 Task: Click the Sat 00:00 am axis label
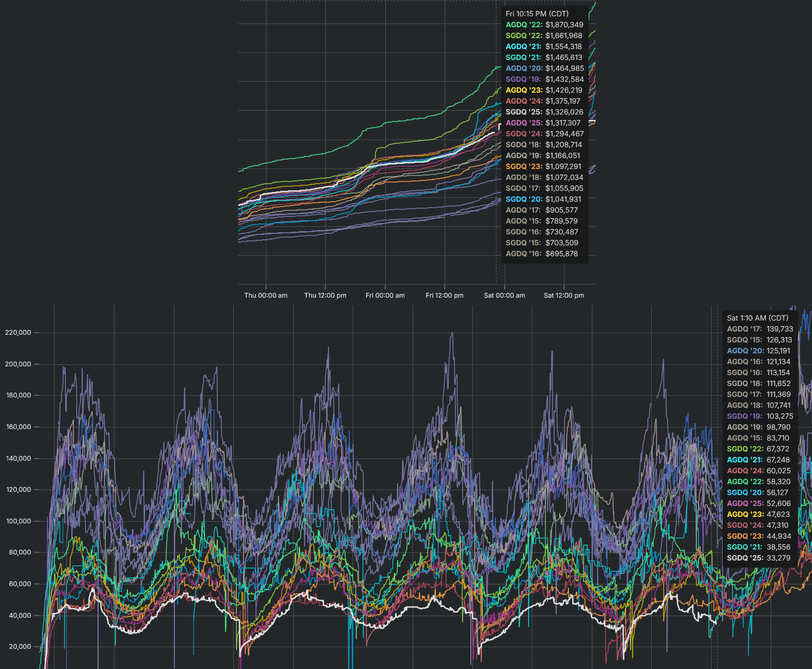pyautogui.click(x=505, y=296)
